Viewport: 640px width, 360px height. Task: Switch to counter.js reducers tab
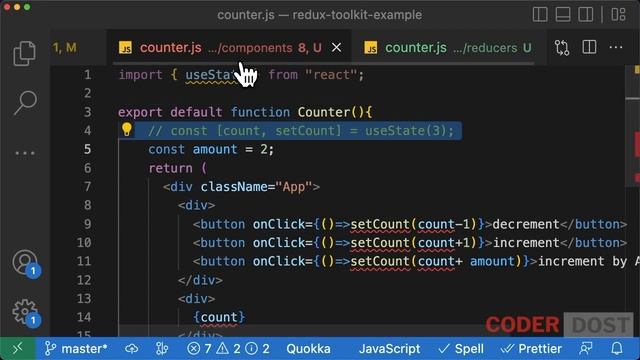(448, 48)
